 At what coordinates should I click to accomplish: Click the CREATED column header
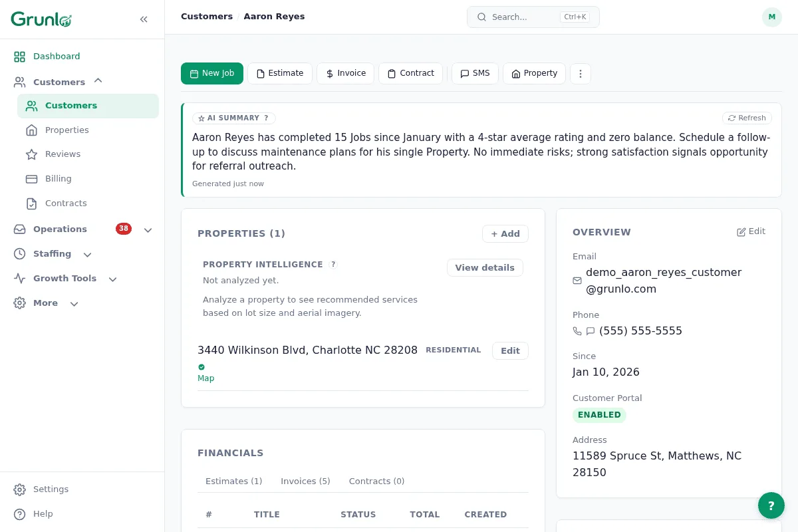[485, 515]
